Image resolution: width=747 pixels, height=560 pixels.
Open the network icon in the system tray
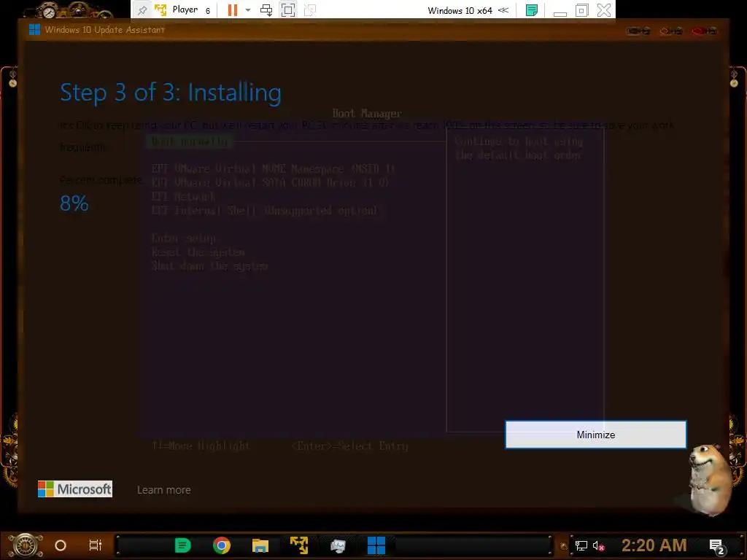click(581, 545)
